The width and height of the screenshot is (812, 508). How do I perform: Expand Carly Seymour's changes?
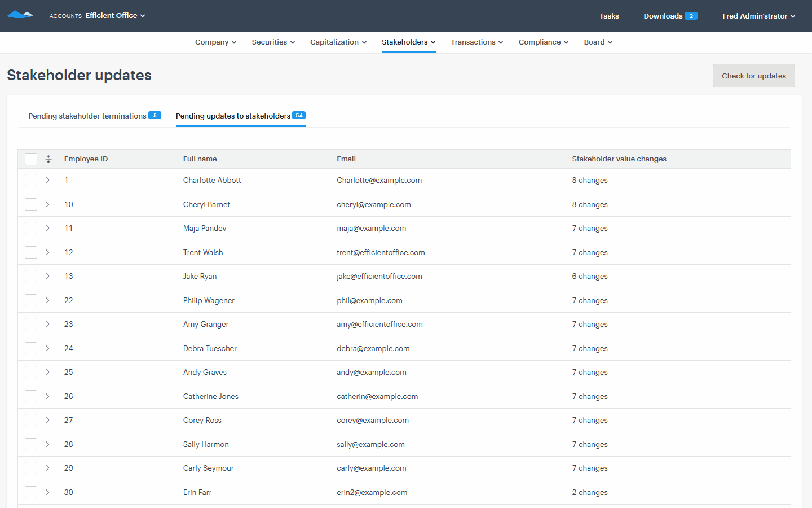(x=47, y=468)
